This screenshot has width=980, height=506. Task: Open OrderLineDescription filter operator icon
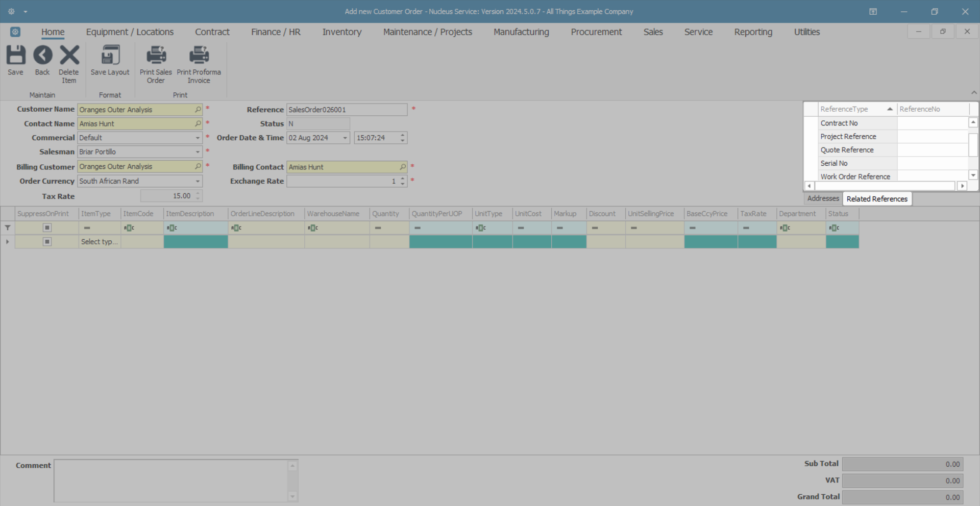[x=236, y=228]
